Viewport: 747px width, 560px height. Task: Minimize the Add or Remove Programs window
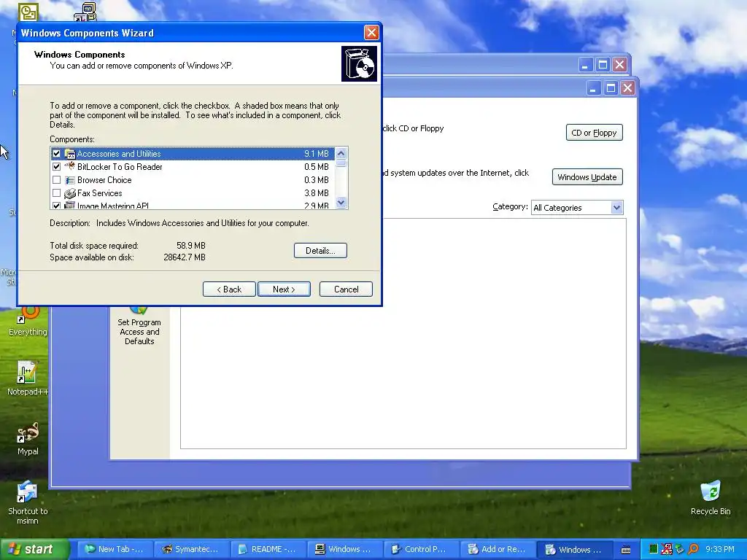594,88
